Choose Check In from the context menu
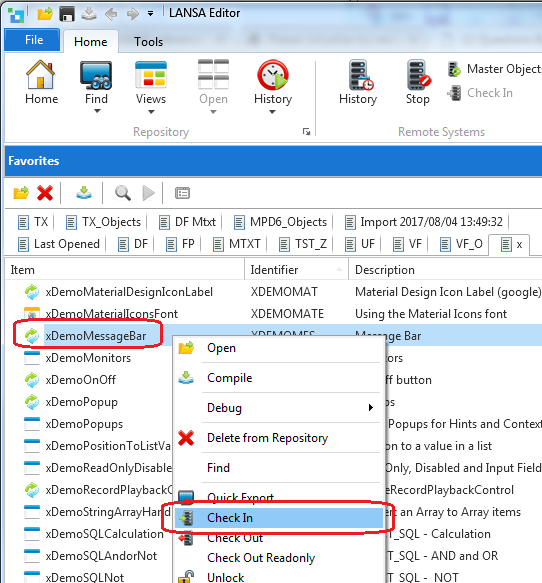Viewport: 542px width, 583px height. point(279,518)
